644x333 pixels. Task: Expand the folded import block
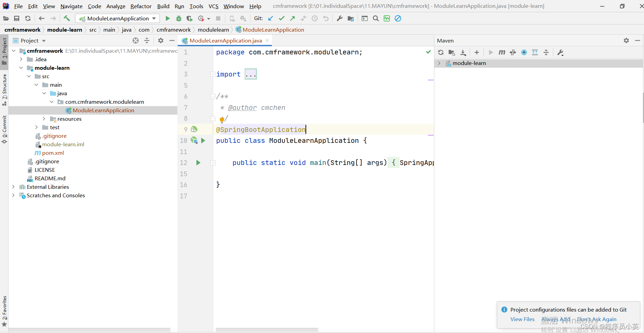click(x=213, y=74)
